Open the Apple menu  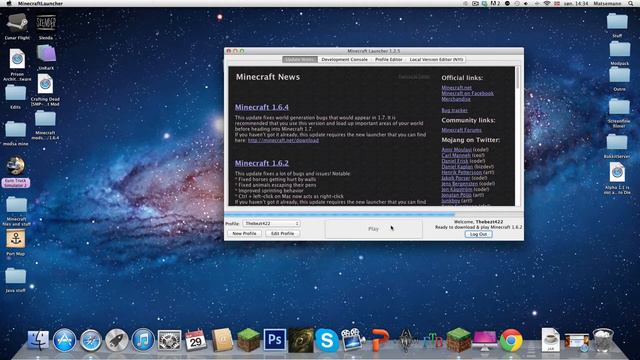(x=9, y=3)
